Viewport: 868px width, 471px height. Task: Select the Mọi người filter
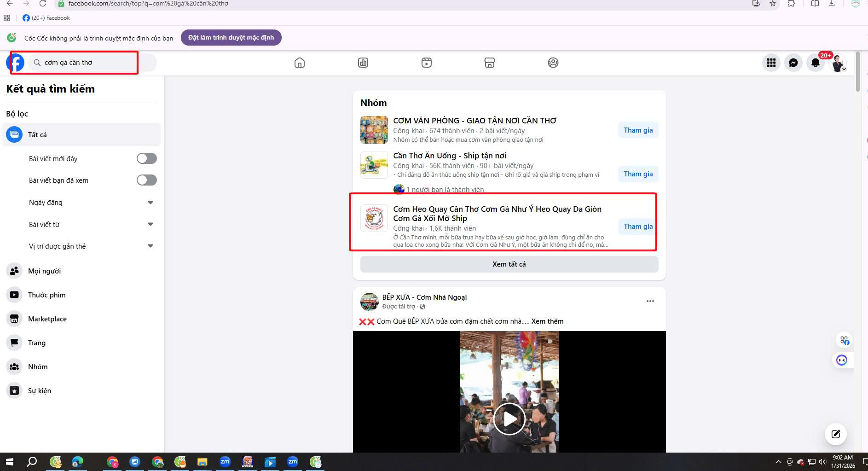point(81,271)
